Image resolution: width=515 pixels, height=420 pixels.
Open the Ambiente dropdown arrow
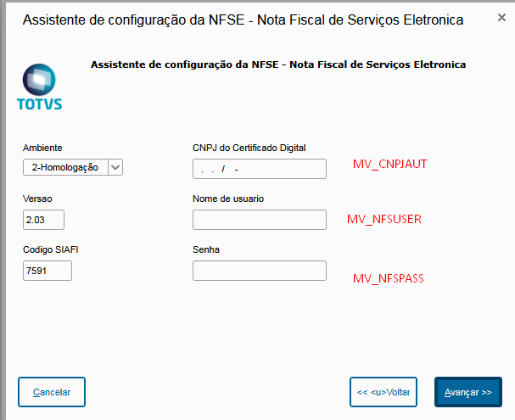116,167
